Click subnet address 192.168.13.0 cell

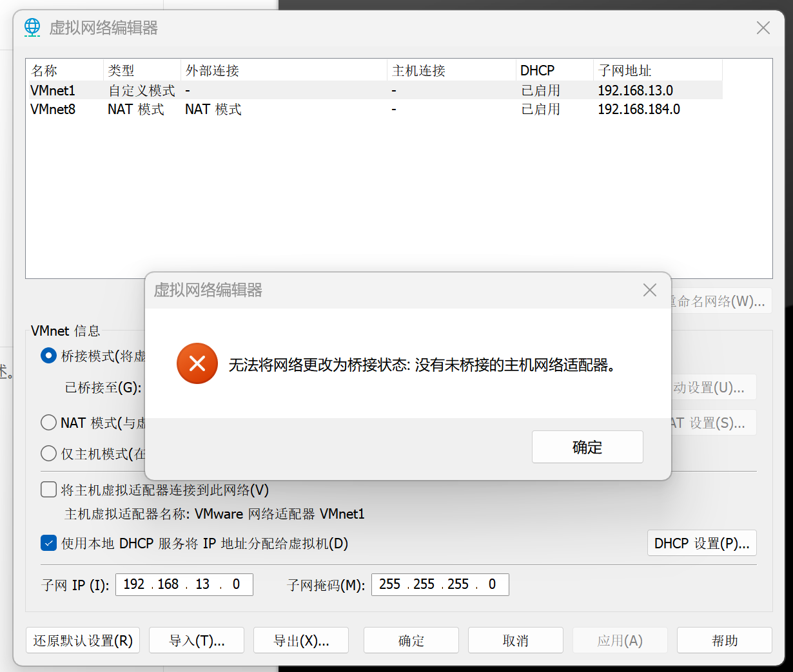coord(636,90)
